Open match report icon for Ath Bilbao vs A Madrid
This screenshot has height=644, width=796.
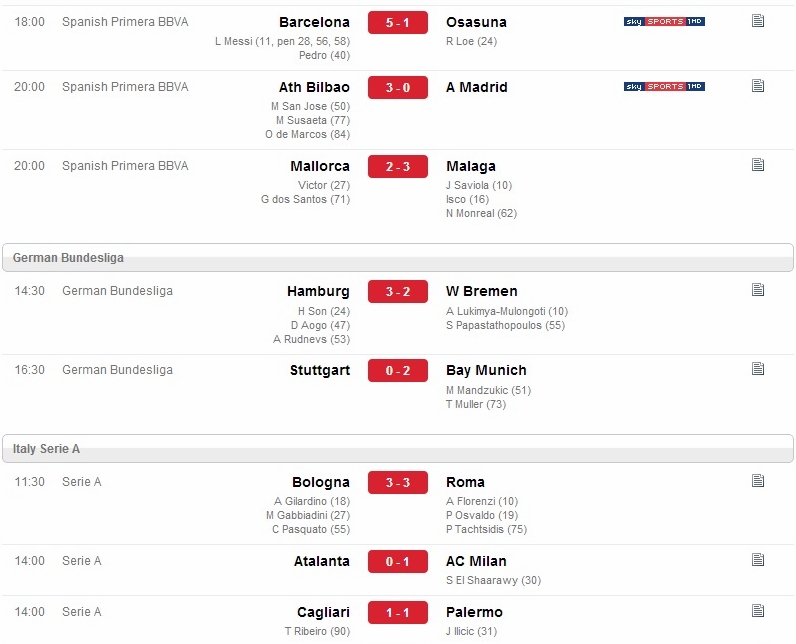click(x=758, y=86)
